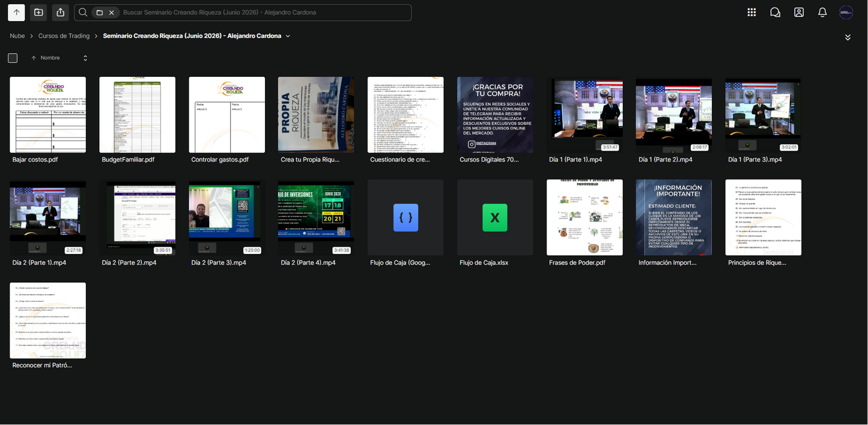The width and height of the screenshot is (868, 425).
Task: Sort by Nombre column
Action: coord(50,58)
